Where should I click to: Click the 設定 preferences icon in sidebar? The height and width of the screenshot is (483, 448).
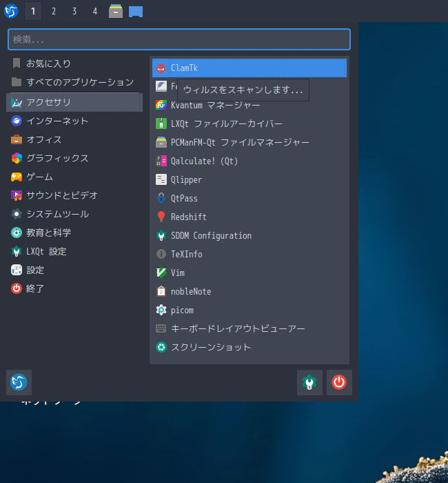pos(17,270)
